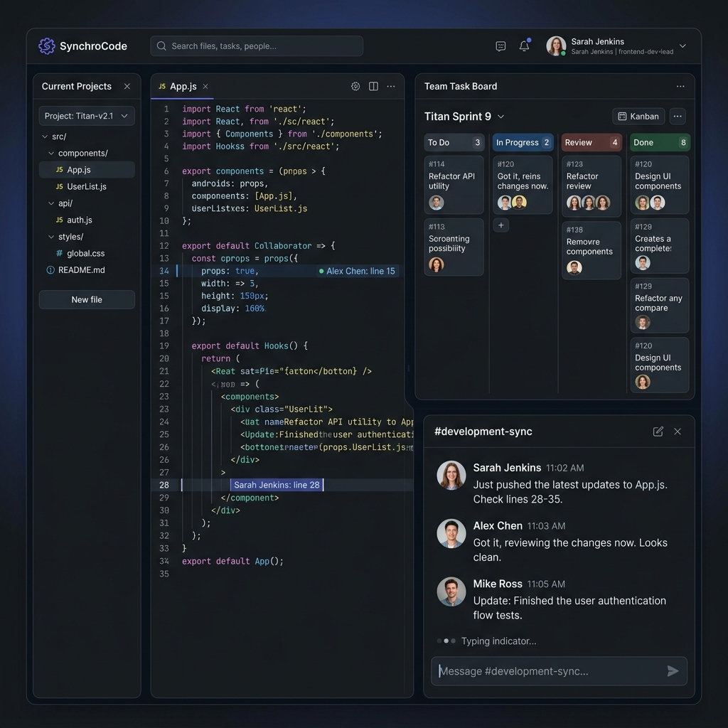
Task: Open task #129 Refactor any compare
Action: click(x=660, y=305)
